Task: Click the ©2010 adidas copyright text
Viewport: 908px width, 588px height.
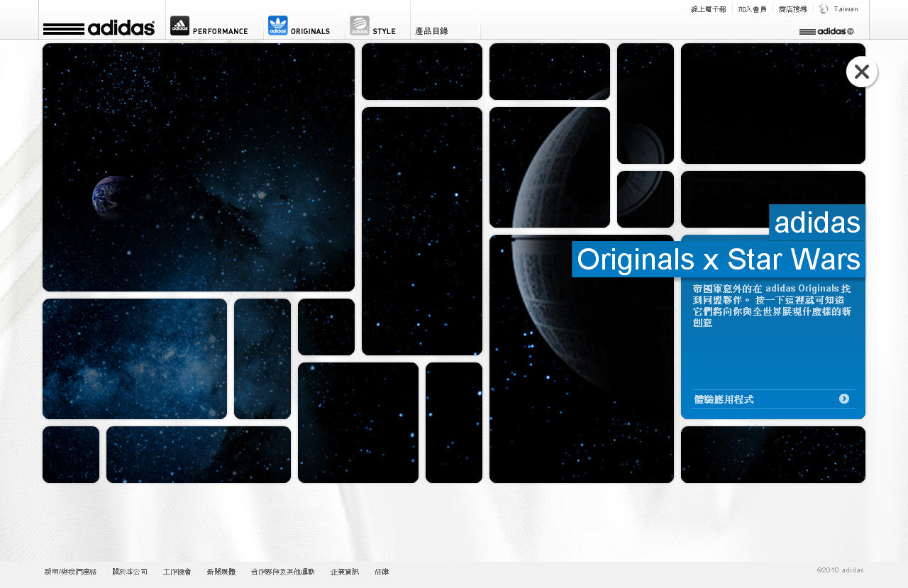Action: [x=840, y=570]
